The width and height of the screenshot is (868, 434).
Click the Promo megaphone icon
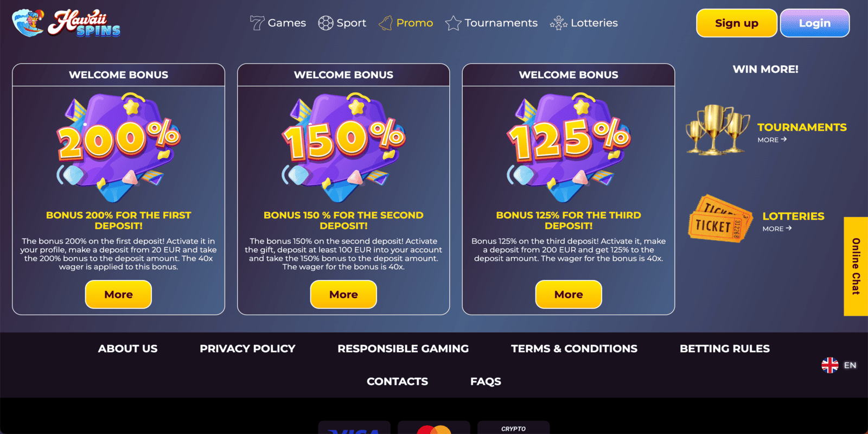(386, 23)
